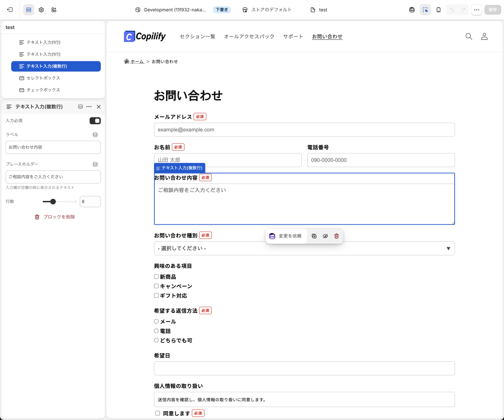
Task: Click the お名前 input field
Action: [228, 160]
